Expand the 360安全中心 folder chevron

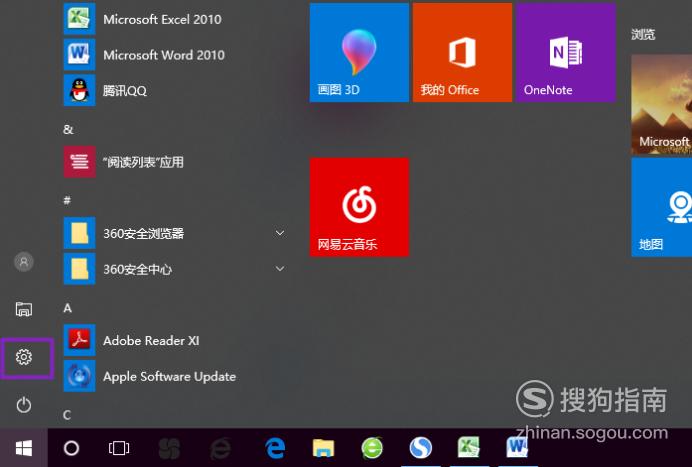pos(280,268)
